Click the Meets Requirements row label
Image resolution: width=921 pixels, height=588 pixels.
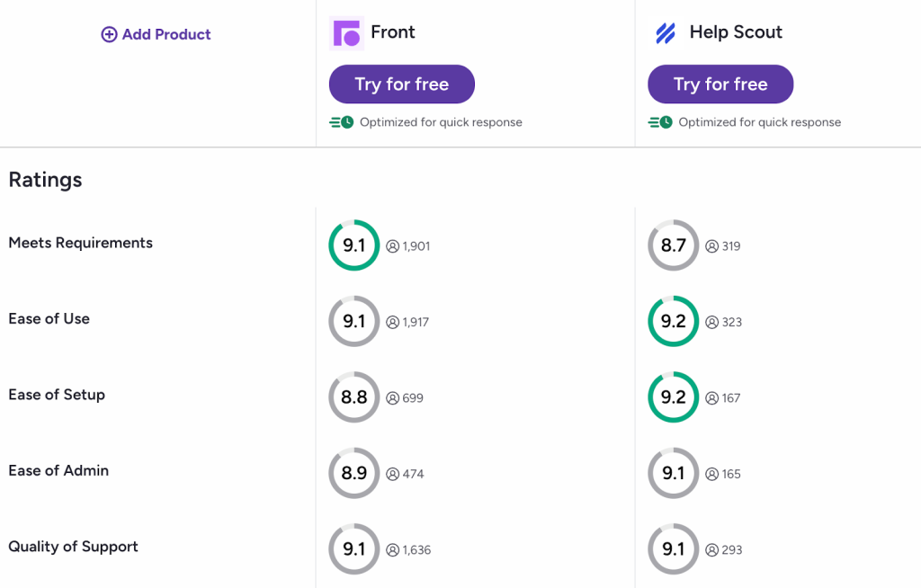80,243
